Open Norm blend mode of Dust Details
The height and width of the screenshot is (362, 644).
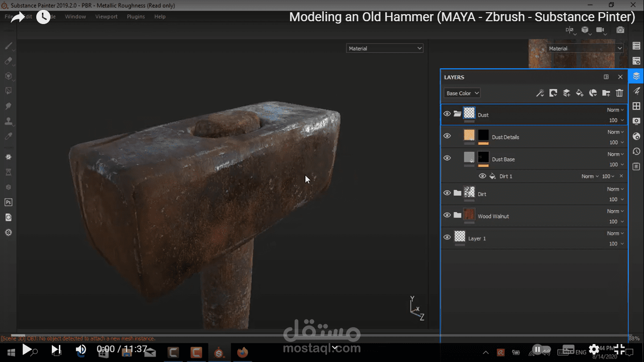coord(615,132)
